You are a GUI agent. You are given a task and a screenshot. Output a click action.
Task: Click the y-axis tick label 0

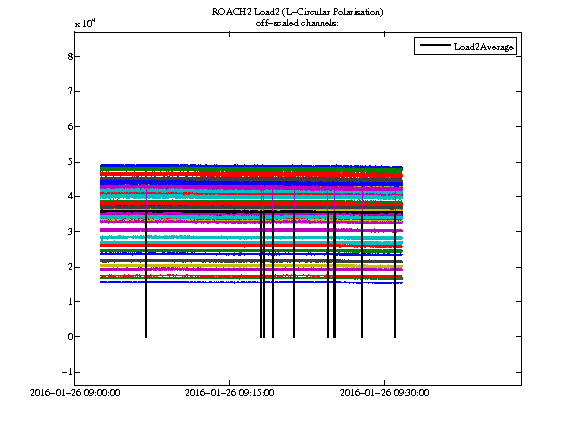click(x=70, y=336)
